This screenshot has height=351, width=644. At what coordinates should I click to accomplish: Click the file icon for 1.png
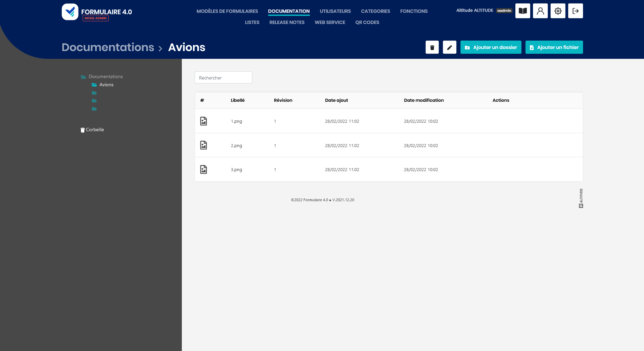tap(203, 121)
